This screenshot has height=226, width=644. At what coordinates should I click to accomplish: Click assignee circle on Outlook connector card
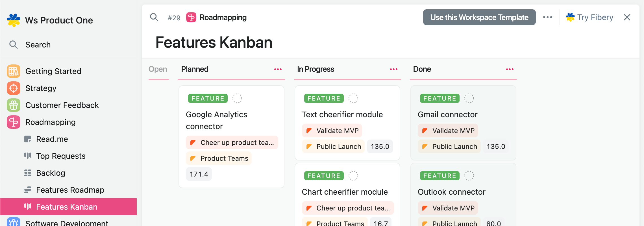point(469,176)
